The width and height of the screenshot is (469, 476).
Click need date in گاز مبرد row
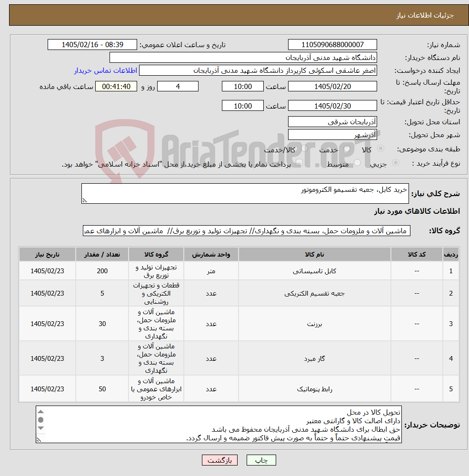(47, 358)
